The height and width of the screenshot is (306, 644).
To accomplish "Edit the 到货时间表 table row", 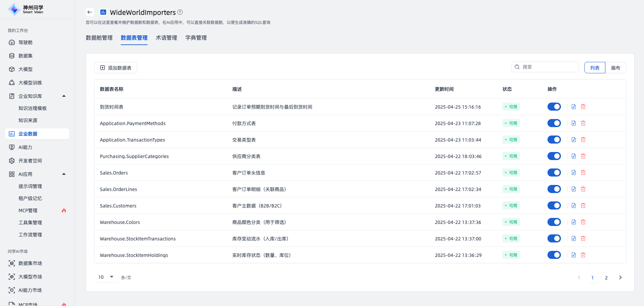I will point(574,107).
